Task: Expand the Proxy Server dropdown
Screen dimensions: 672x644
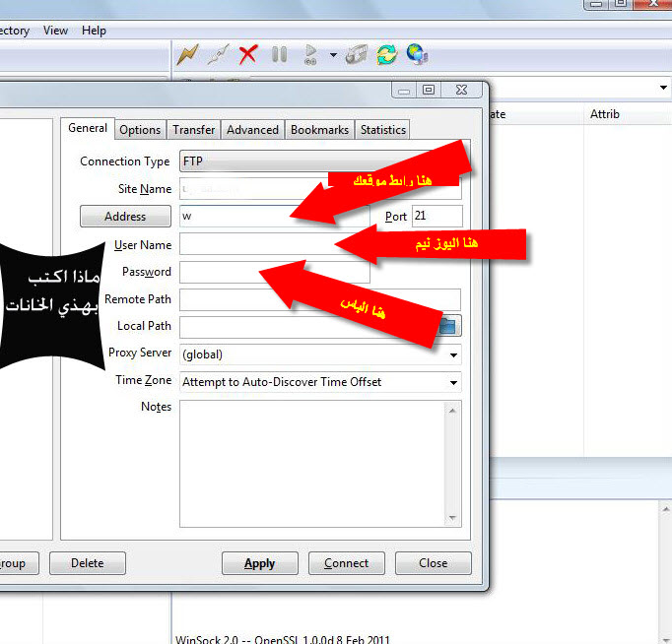Action: coord(453,354)
